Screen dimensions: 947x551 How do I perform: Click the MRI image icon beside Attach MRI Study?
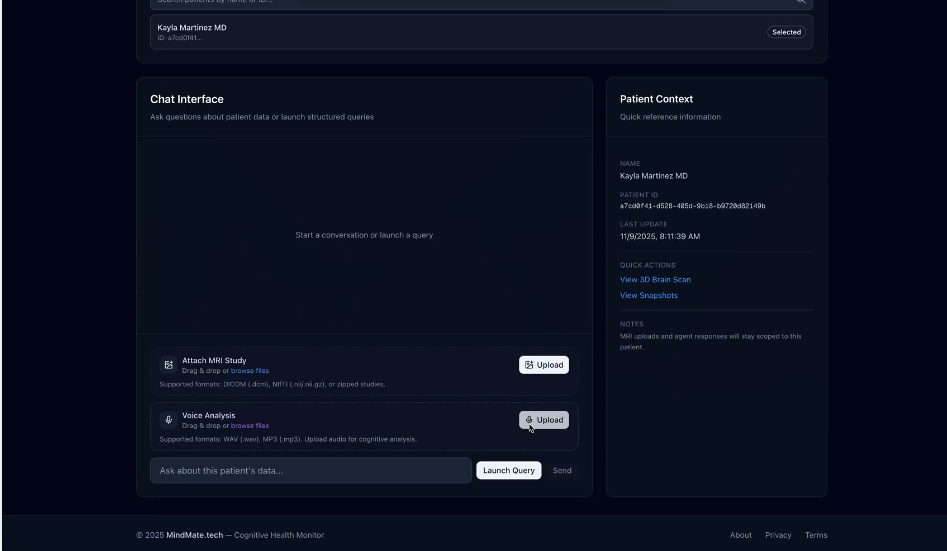coord(169,365)
